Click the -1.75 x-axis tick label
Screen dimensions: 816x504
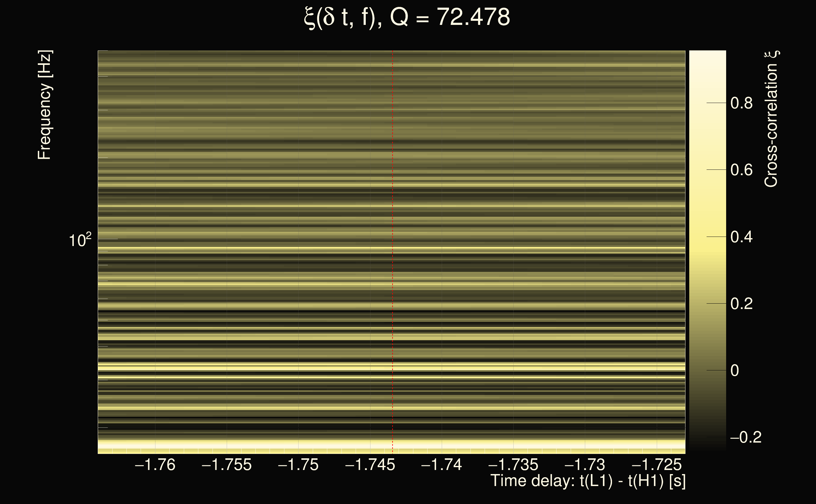point(298,465)
